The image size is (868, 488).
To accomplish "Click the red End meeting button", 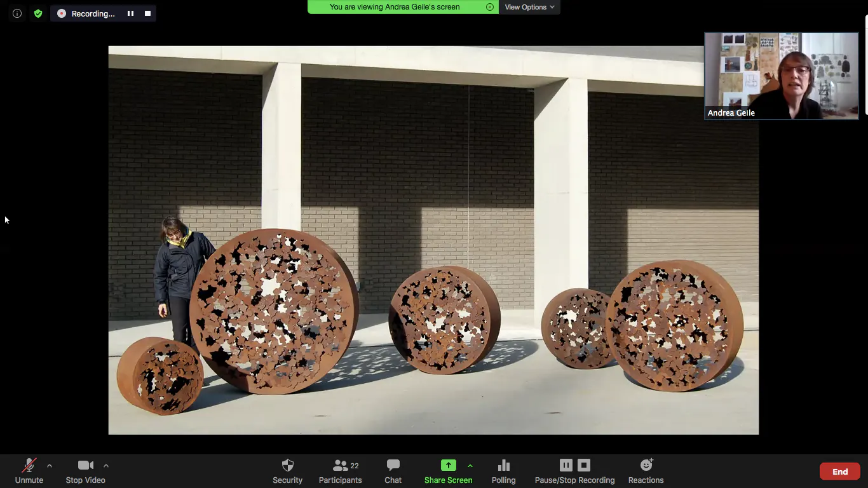I will click(839, 471).
